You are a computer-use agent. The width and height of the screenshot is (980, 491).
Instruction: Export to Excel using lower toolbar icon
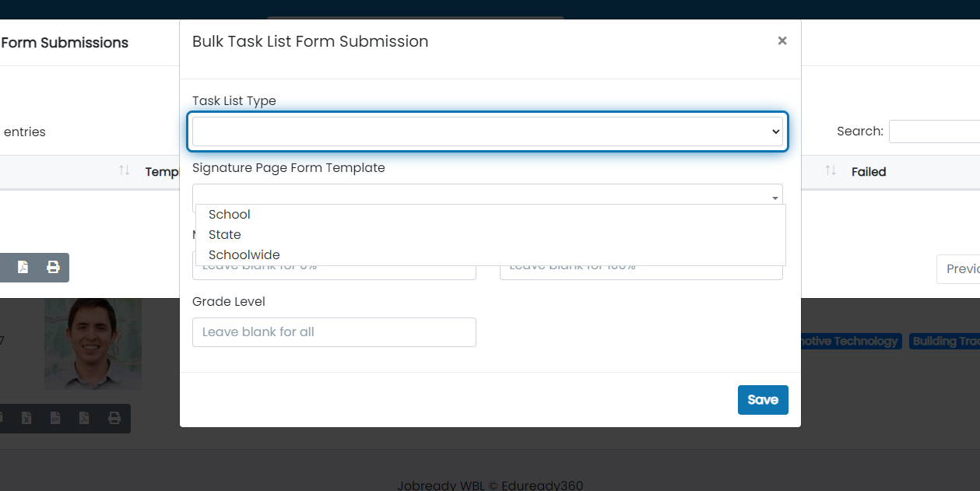[26, 418]
